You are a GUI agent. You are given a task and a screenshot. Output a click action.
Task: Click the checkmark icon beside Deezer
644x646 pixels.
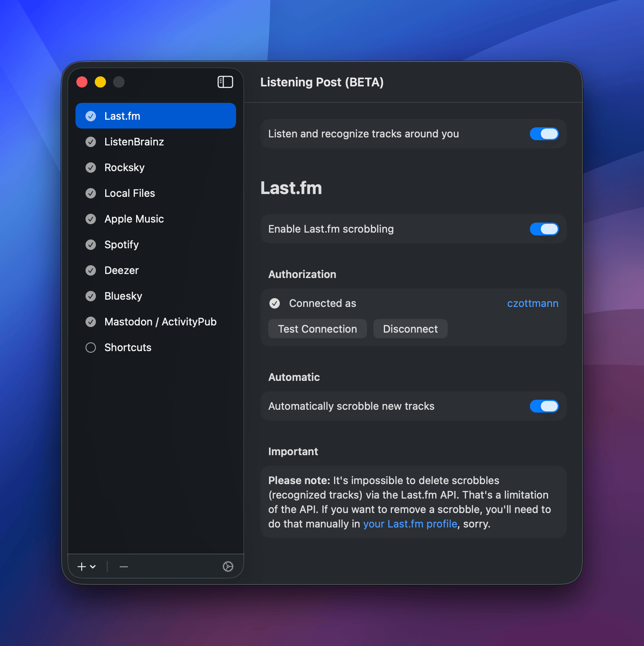pos(91,270)
